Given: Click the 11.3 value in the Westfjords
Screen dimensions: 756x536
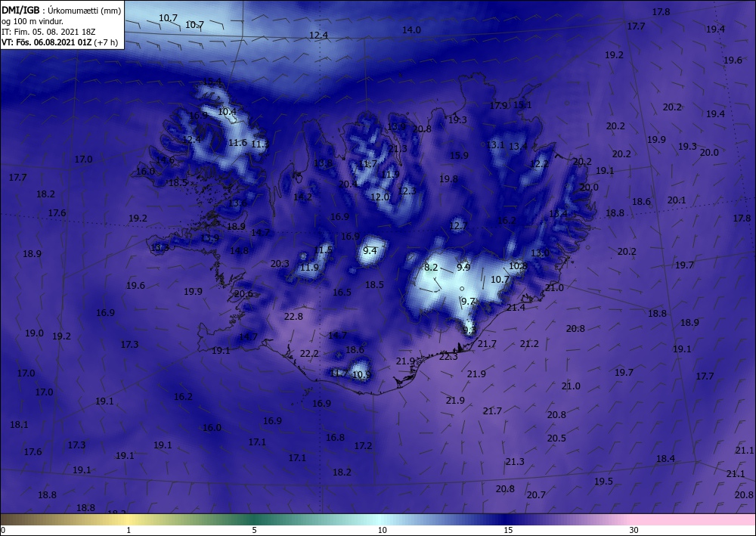Looking at the screenshot, I should coord(260,144).
